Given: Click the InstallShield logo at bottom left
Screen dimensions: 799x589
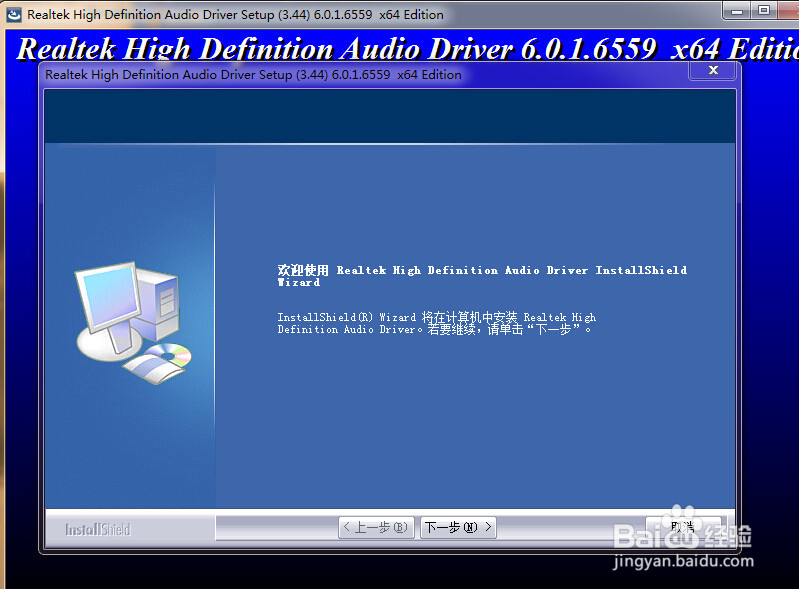Looking at the screenshot, I should point(98,530).
